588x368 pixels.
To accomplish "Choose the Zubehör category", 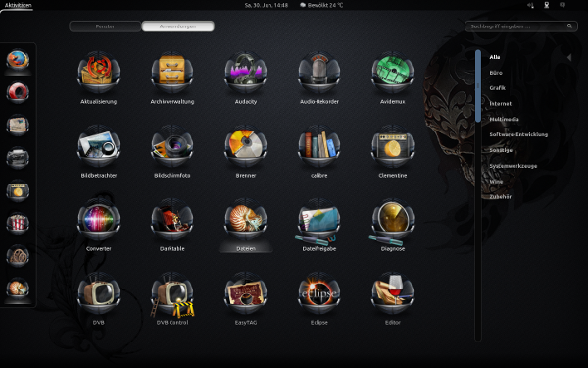I will click(500, 197).
